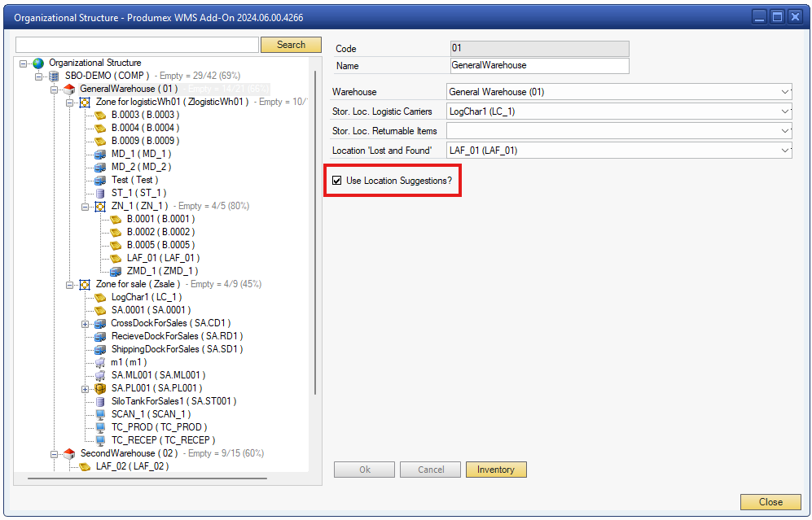This screenshot has width=812, height=520.
Task: Select ShippingDockForSales in the tree
Action: tap(177, 349)
